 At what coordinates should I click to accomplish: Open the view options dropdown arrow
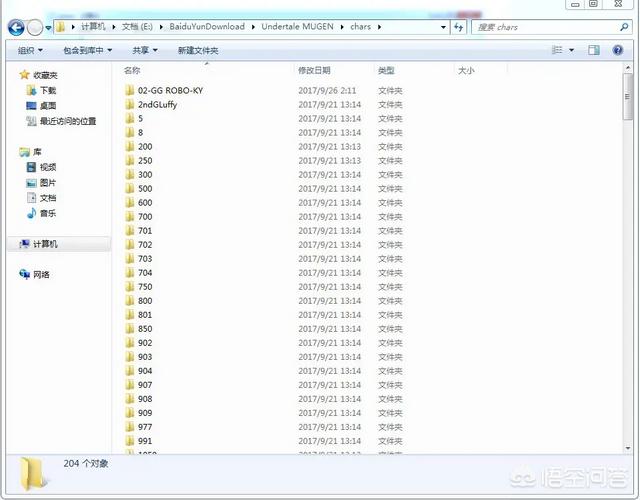pos(572,50)
